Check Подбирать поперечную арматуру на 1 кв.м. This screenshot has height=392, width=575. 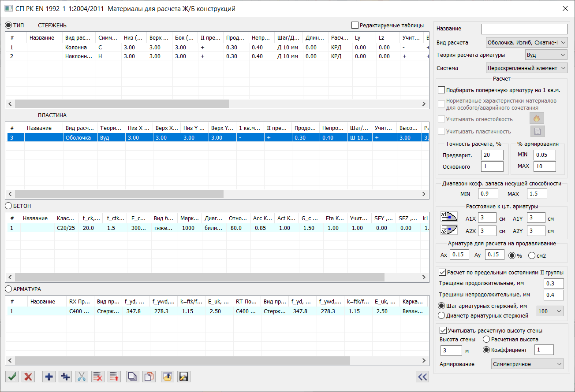[x=441, y=90]
